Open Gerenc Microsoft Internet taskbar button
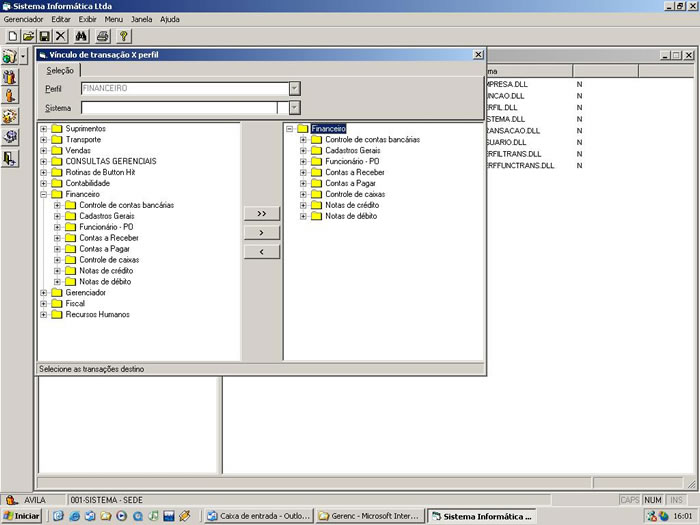This screenshot has width=700, height=525. click(x=371, y=516)
